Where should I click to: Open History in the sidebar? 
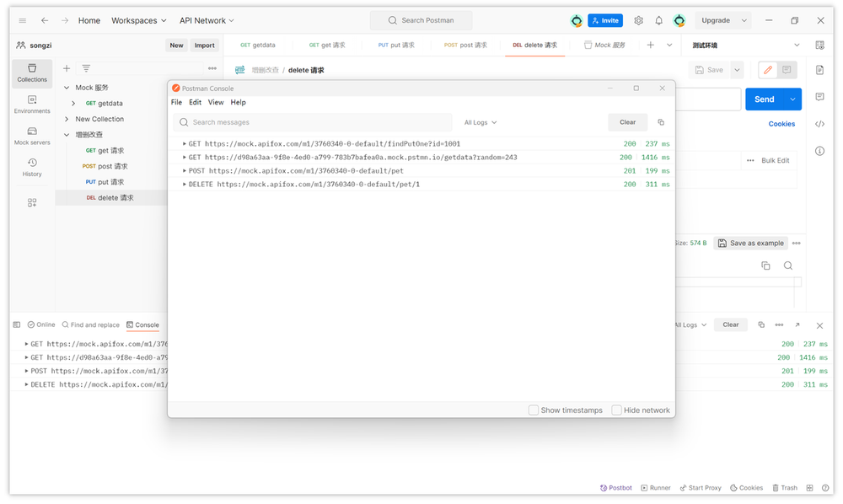point(32,167)
